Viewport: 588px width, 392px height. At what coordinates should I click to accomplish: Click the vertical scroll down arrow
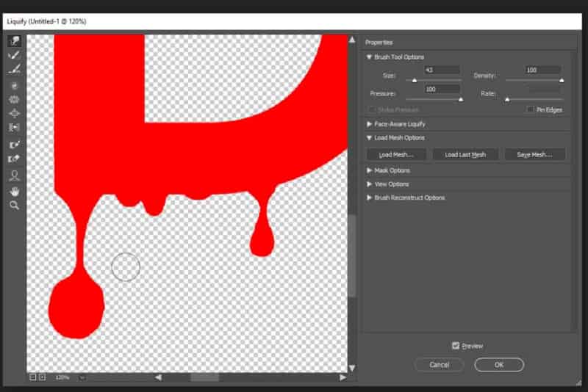click(352, 368)
